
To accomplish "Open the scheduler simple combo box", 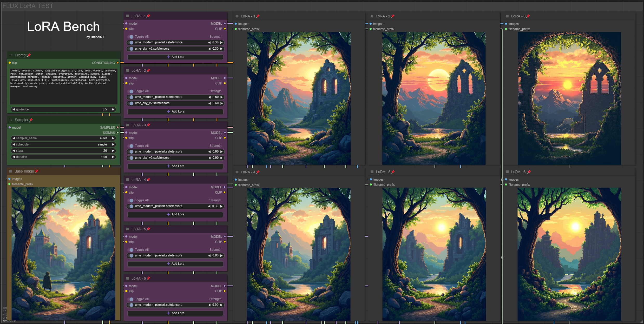I will click(x=63, y=144).
